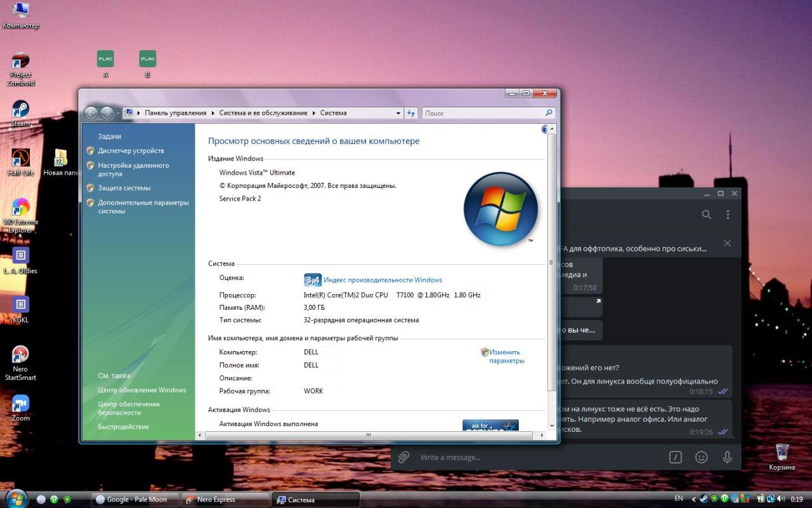Open Центр обеспечения безопасности link
The height and width of the screenshot is (508, 812).
tap(129, 408)
